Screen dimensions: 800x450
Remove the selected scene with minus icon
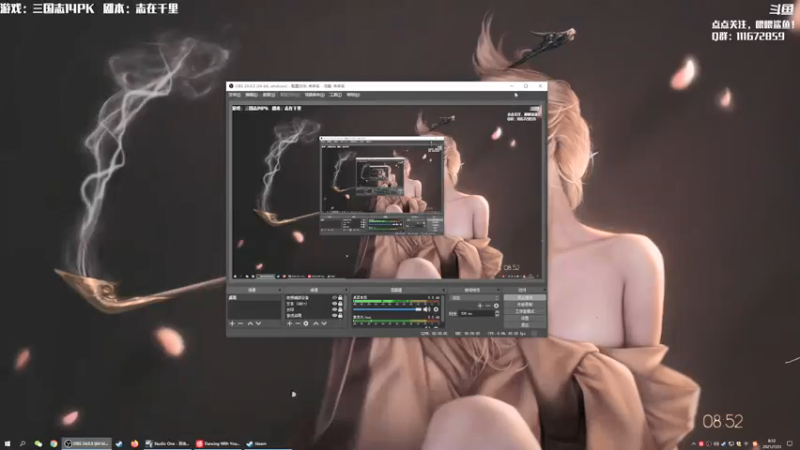[x=240, y=323]
